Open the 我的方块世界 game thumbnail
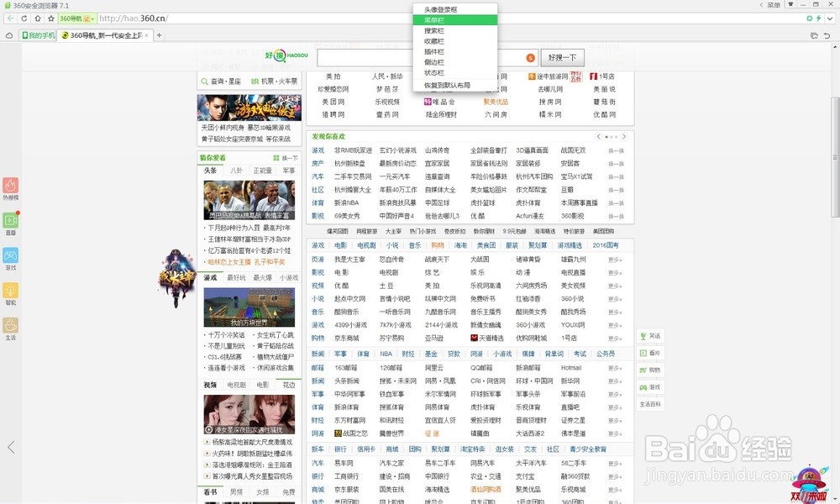This screenshot has height=504, width=840. (249, 307)
